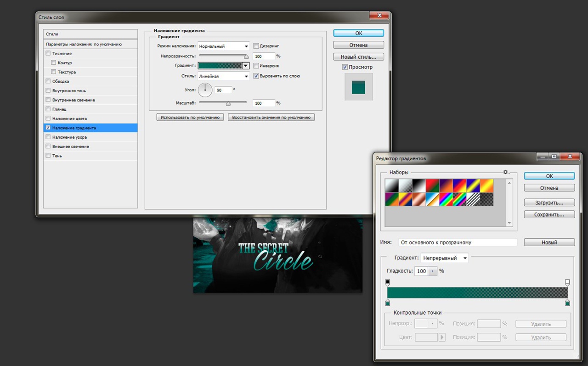The height and width of the screenshot is (366, 588).
Task: Open the Тень style section
Action: click(x=57, y=156)
